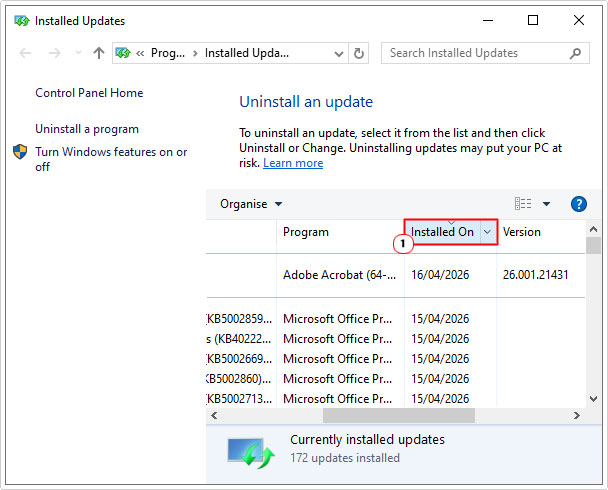Click the breadcrumb overflow double chevron

point(140,53)
